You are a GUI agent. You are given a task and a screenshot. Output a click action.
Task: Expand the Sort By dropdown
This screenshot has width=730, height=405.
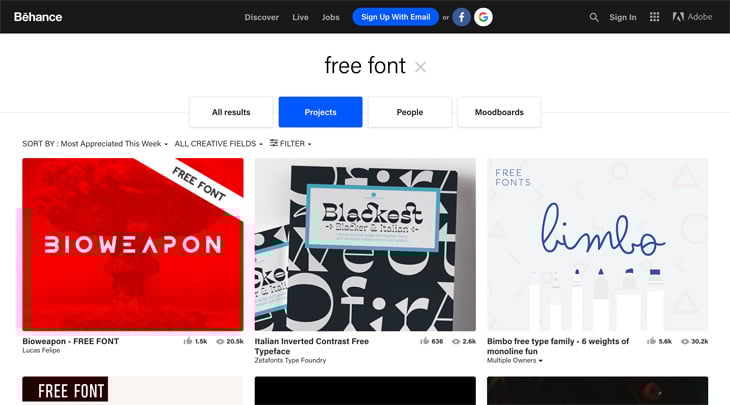(95, 144)
